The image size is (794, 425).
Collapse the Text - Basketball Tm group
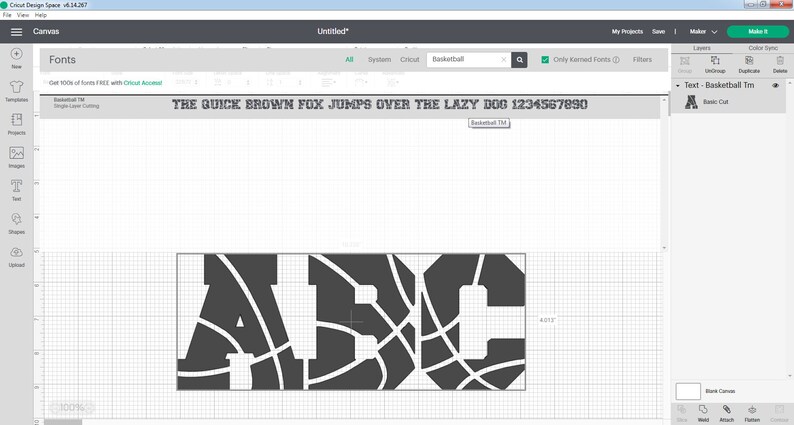[678, 86]
